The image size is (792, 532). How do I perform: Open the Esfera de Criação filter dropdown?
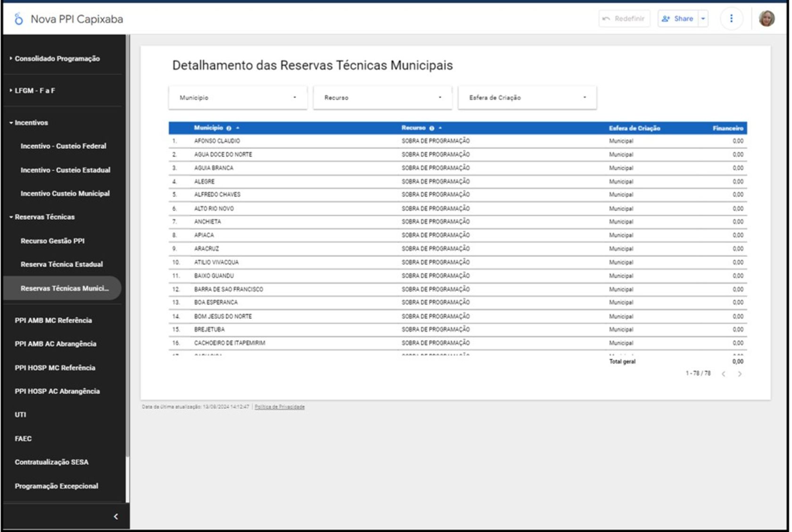click(527, 98)
